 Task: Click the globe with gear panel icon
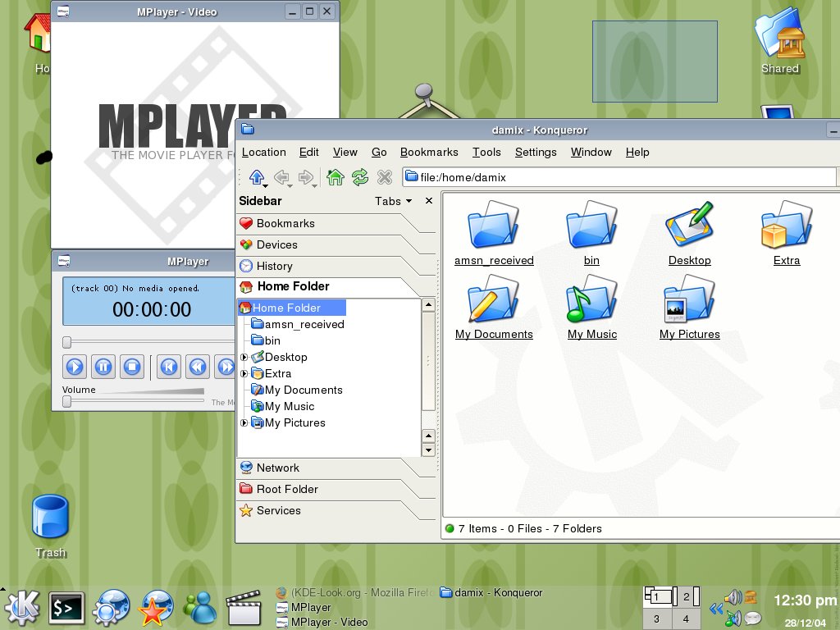click(111, 608)
